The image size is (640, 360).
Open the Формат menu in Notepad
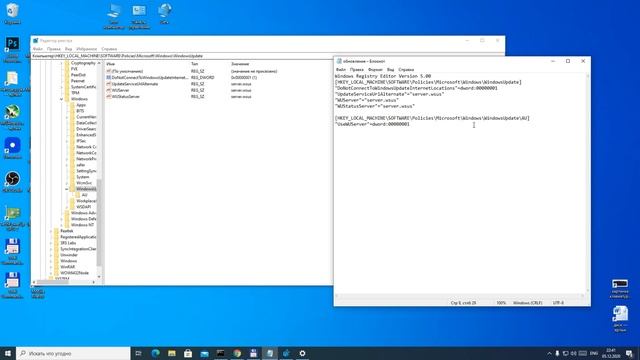375,70
